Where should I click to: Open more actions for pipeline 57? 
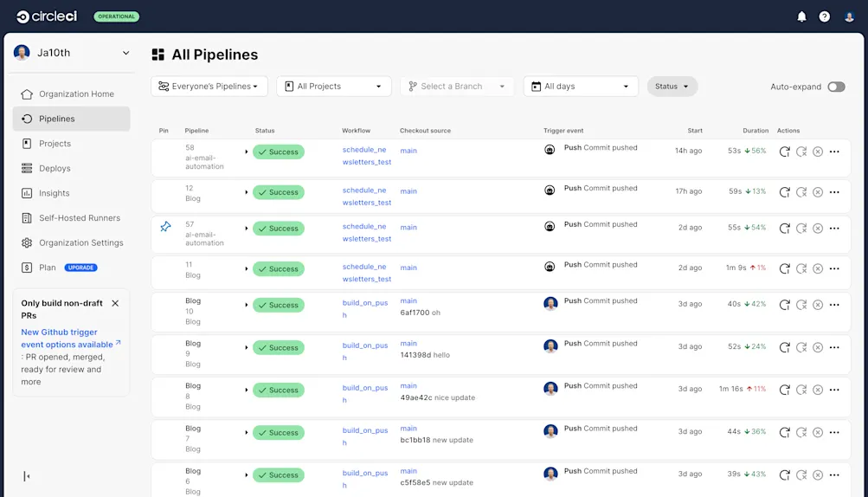click(834, 229)
